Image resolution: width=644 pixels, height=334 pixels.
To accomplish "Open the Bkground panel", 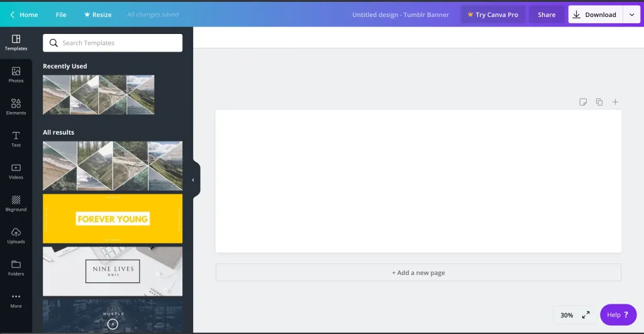I will coord(16,203).
